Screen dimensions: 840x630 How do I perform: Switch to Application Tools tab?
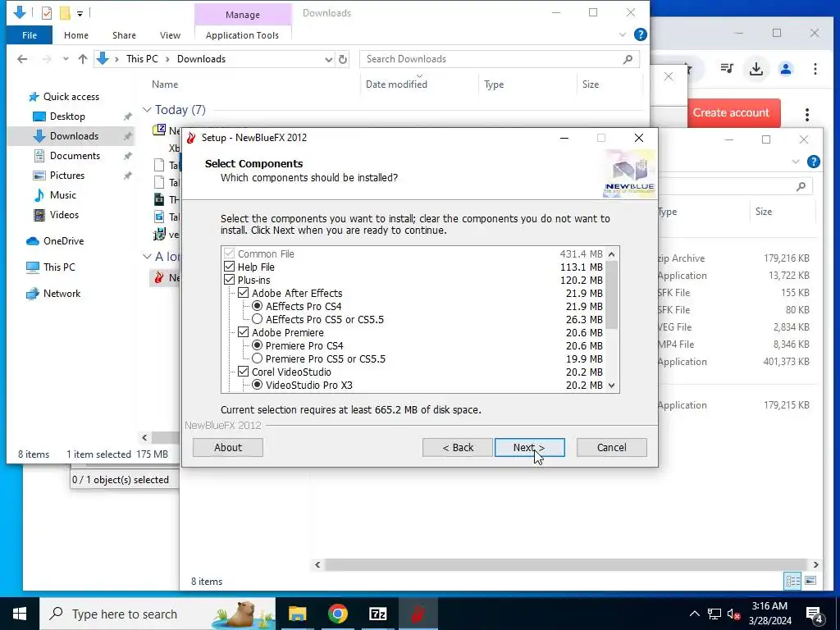(242, 35)
